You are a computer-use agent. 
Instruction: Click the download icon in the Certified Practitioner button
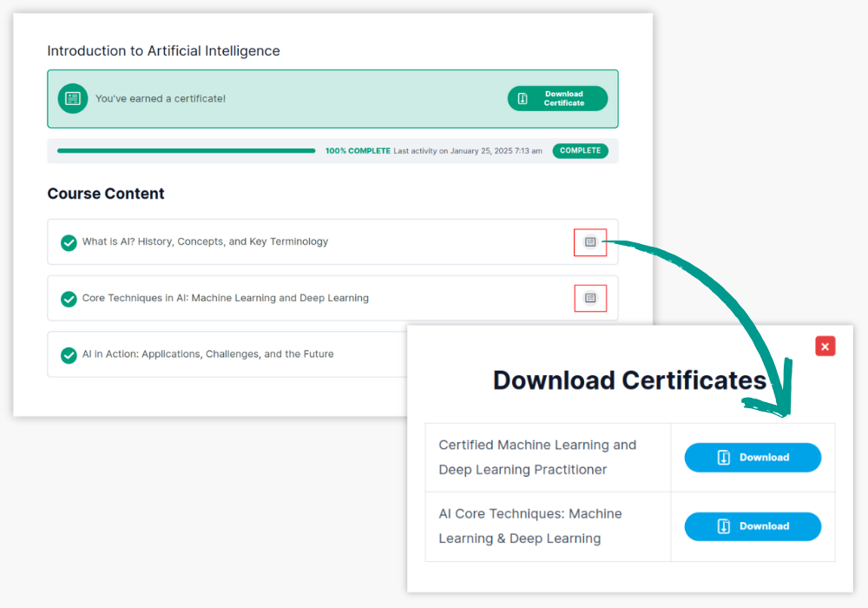pos(724,458)
